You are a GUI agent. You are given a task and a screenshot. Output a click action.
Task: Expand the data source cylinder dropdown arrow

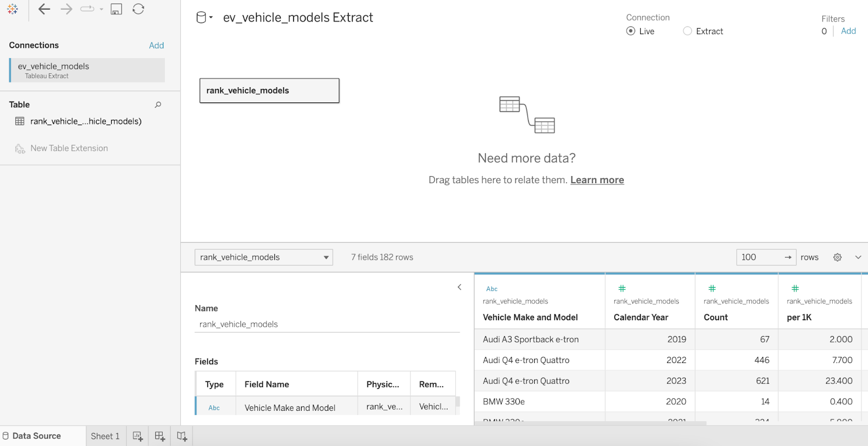[211, 18]
